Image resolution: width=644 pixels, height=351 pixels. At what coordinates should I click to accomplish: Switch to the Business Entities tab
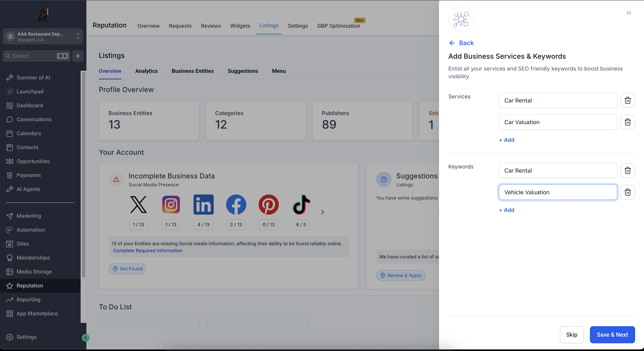point(193,71)
